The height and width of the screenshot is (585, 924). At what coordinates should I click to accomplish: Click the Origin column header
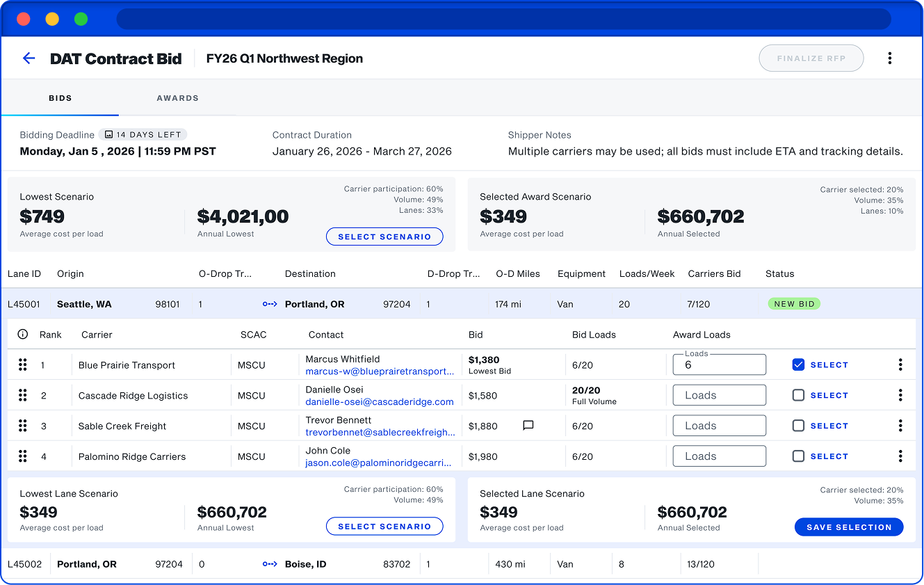click(x=70, y=274)
